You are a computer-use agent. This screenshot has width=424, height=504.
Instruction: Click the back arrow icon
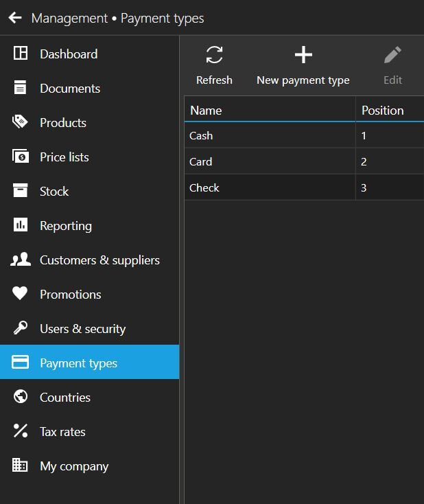click(15, 18)
